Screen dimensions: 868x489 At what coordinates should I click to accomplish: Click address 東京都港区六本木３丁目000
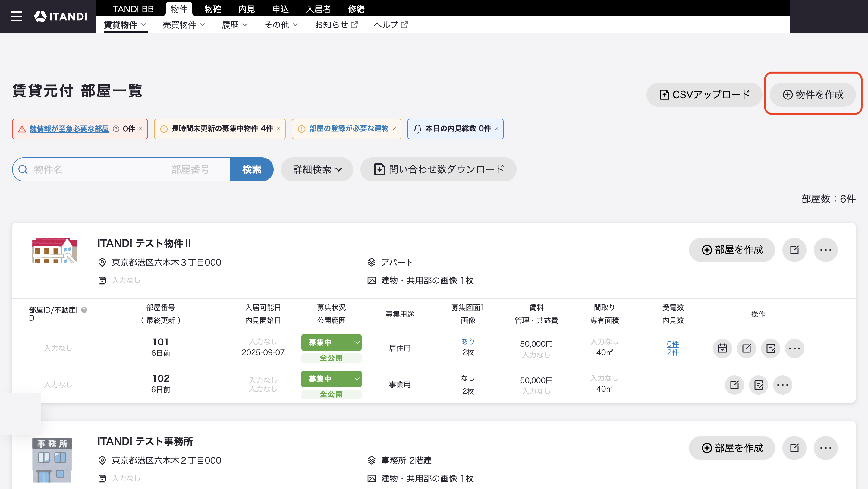coord(166,263)
